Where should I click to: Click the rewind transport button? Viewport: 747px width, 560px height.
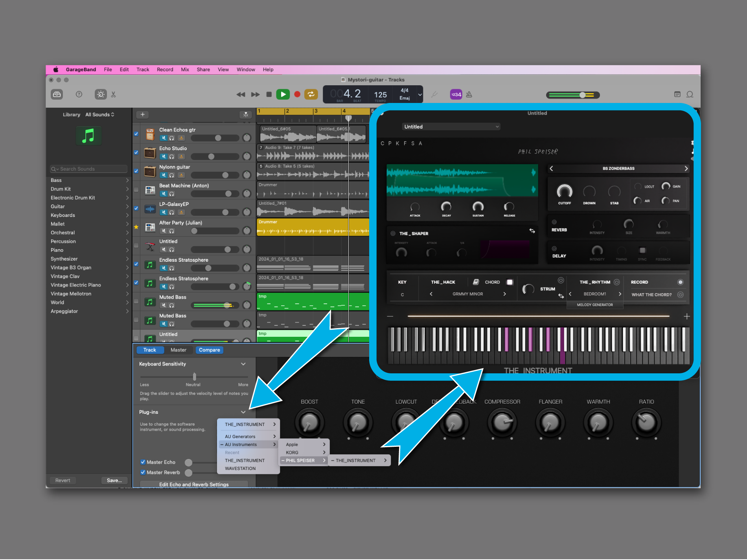(241, 94)
